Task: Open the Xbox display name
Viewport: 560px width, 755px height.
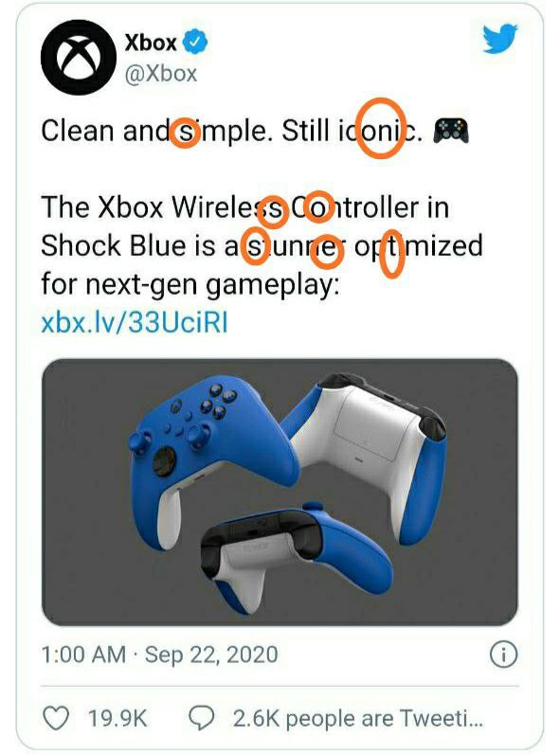Action: [151, 43]
